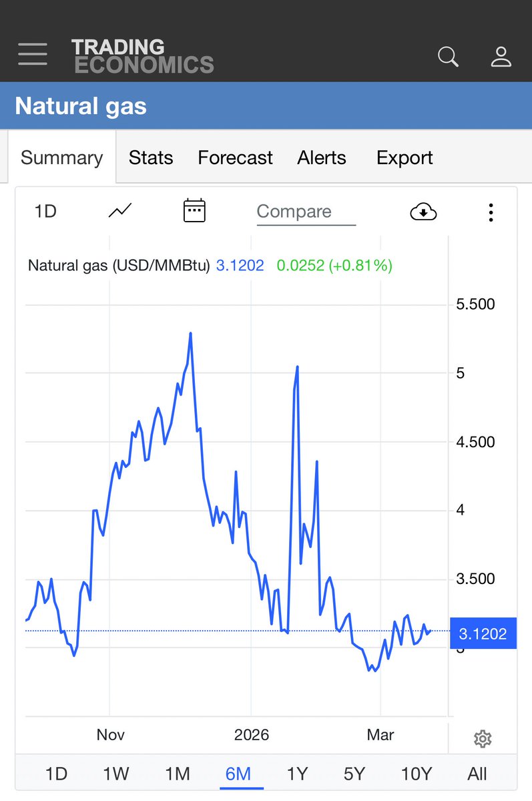Click the Natural gas page heading

tap(81, 106)
